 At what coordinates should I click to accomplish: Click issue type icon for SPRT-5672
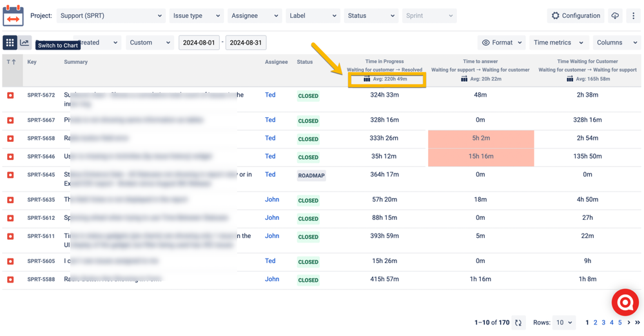tap(10, 95)
